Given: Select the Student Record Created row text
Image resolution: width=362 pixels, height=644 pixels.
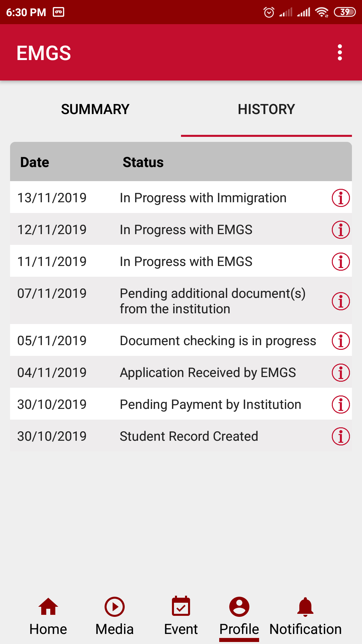Looking at the screenshot, I should (189, 436).
